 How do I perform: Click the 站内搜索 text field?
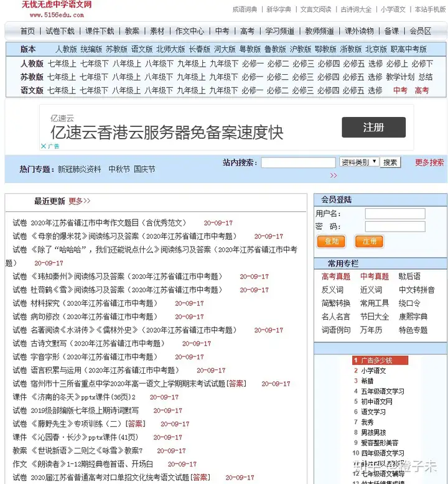coord(298,163)
